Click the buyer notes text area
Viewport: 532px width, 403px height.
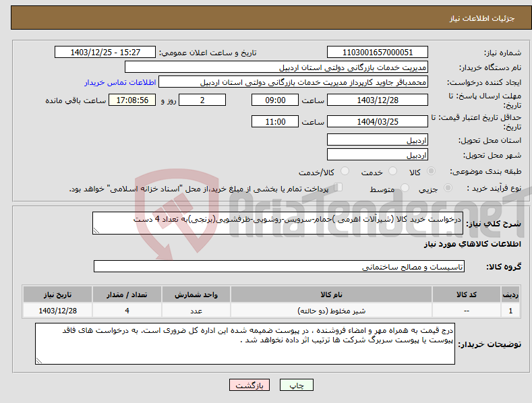245,344
